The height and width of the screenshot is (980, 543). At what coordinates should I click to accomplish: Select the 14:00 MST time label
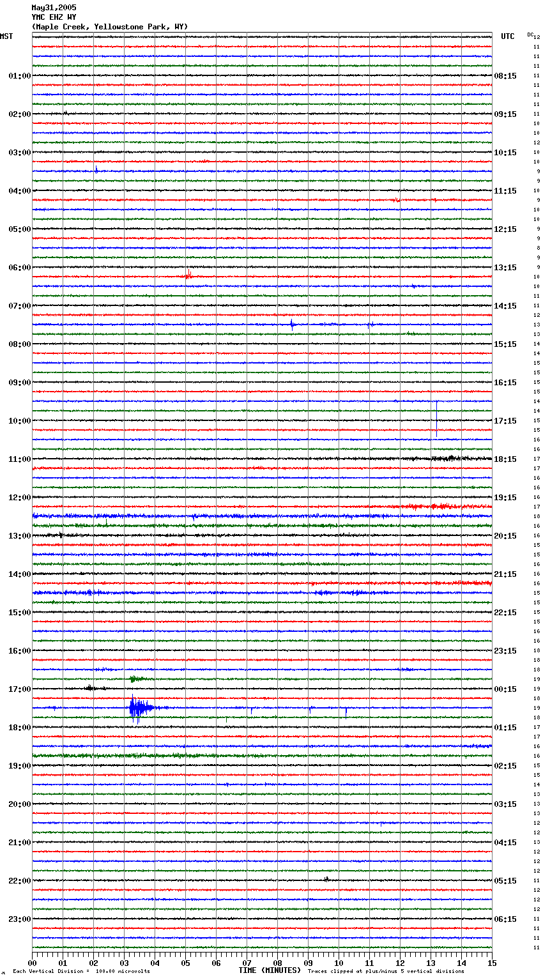click(20, 574)
